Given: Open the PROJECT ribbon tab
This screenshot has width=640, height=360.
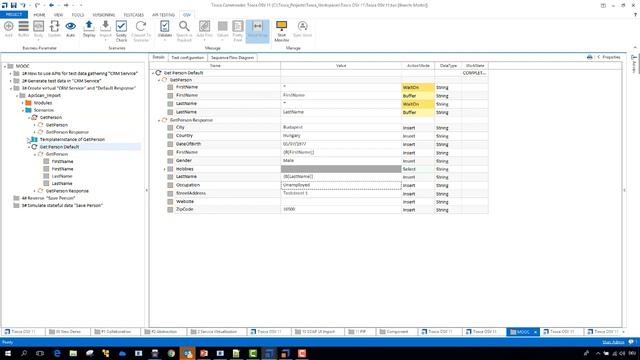Looking at the screenshot, I should (13, 15).
